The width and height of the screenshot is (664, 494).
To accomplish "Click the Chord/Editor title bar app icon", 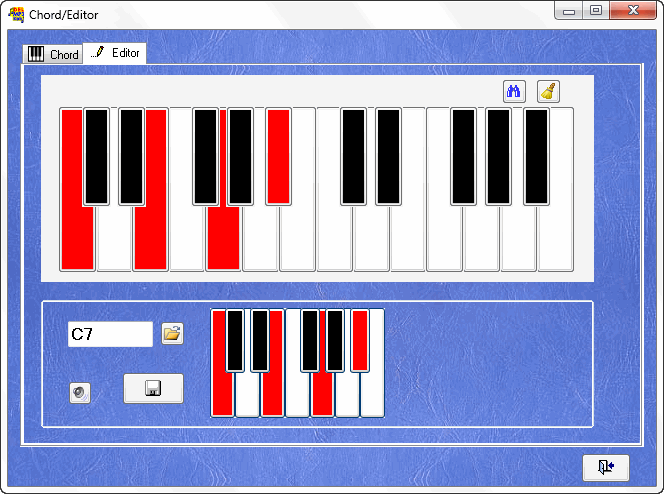I will click(16, 14).
